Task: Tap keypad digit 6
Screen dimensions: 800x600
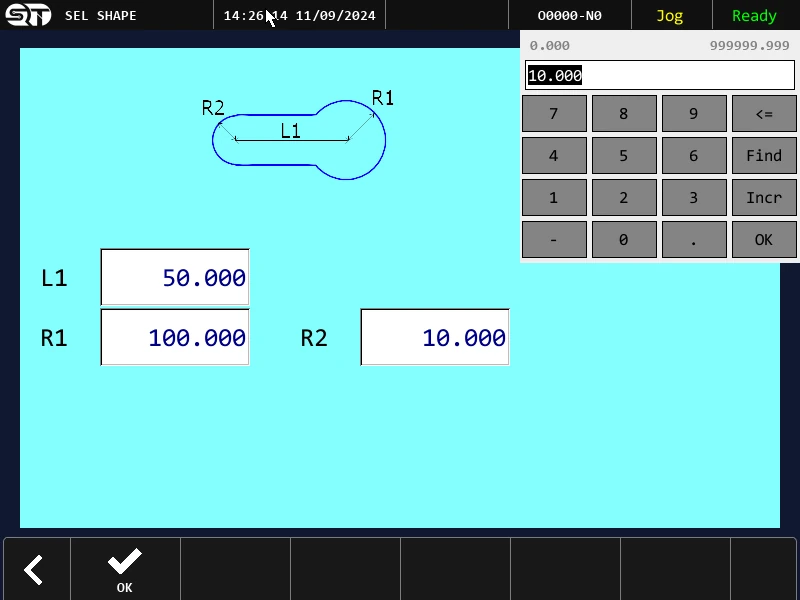Action: click(694, 156)
